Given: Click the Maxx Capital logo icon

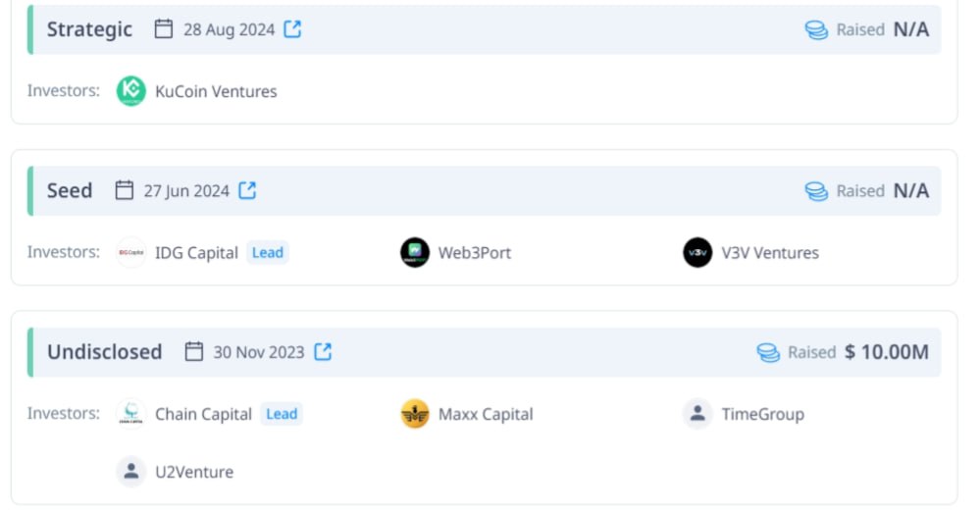Looking at the screenshot, I should 415,414.
